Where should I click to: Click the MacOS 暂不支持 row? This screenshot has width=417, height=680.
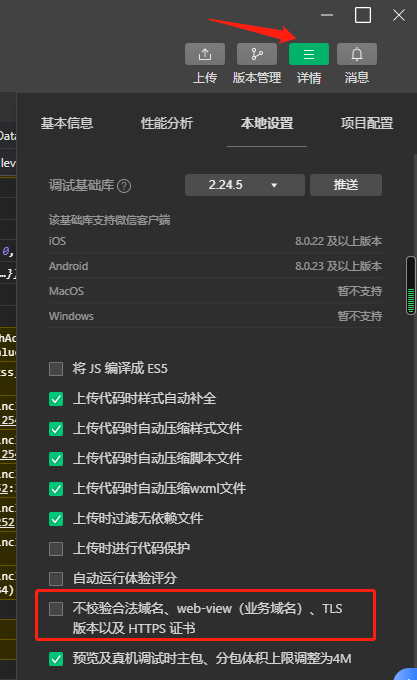215,291
